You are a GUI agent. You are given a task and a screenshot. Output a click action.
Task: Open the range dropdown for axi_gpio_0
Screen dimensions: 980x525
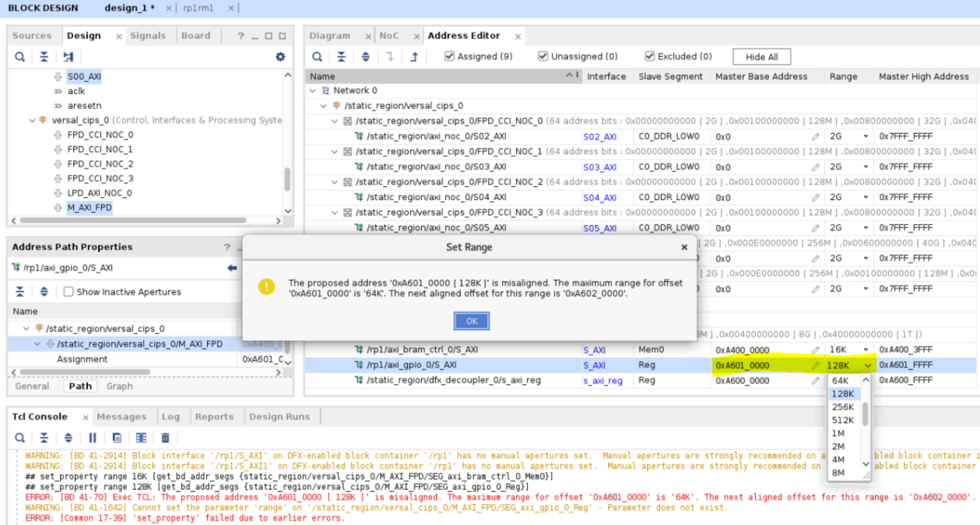(868, 365)
